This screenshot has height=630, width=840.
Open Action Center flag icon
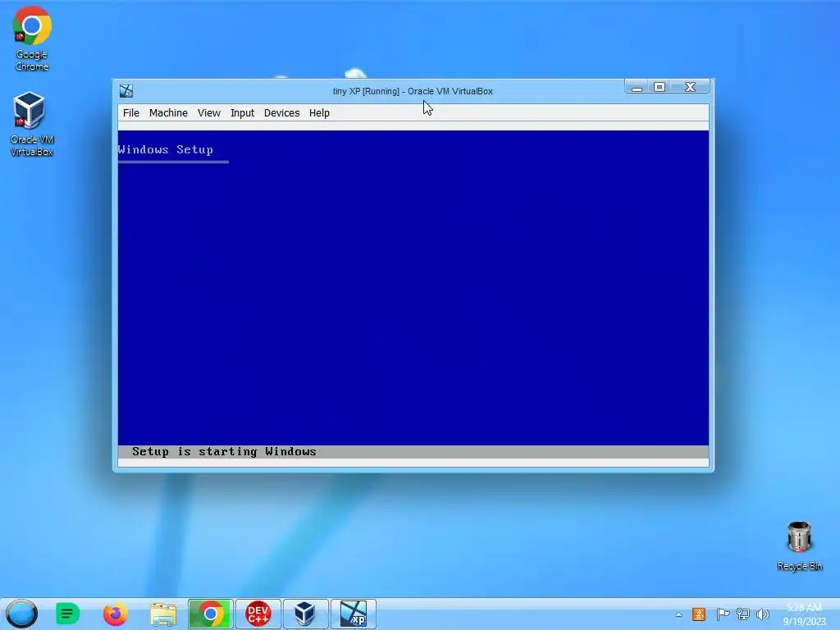click(x=722, y=614)
